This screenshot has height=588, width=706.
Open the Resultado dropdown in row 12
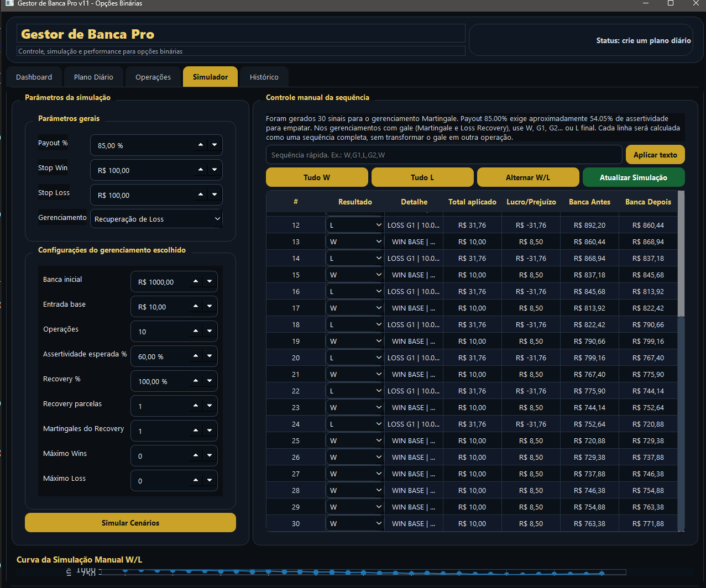tap(355, 225)
